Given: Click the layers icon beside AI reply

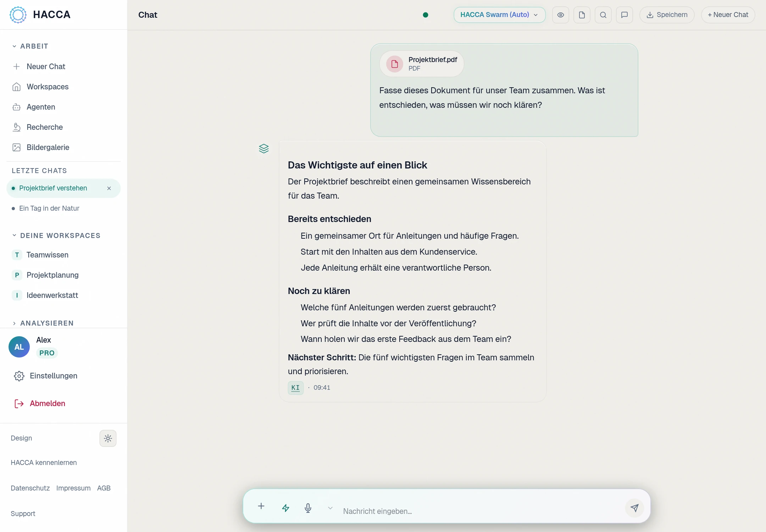Looking at the screenshot, I should [264, 149].
